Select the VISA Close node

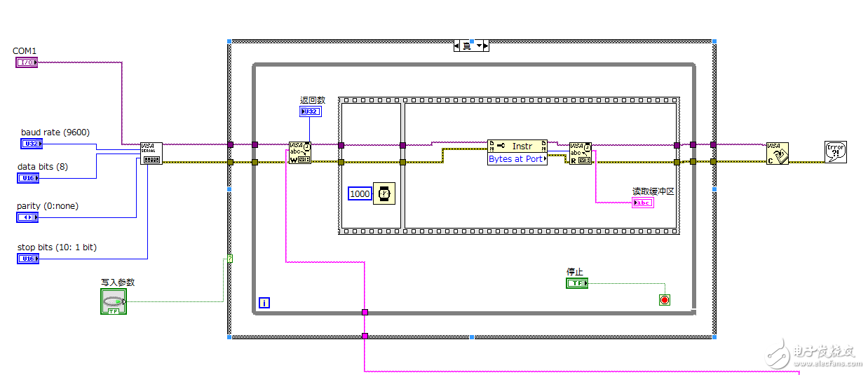(x=778, y=154)
